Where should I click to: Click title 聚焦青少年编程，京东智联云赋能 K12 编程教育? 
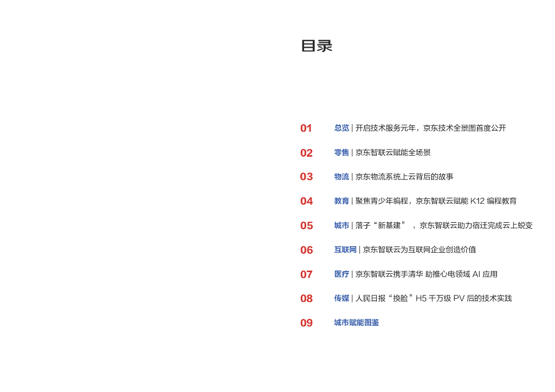[436, 201]
